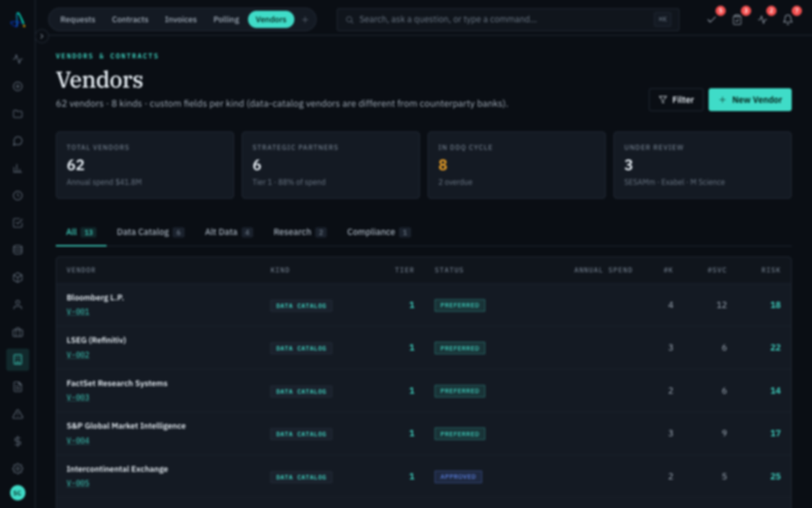Switch to the Contracts tab

click(x=130, y=20)
